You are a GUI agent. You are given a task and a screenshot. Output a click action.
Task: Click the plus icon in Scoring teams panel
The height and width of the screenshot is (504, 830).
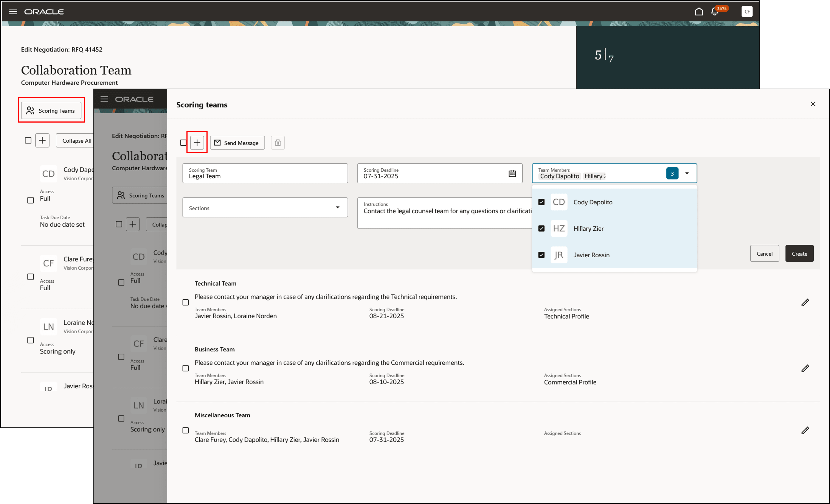point(197,143)
